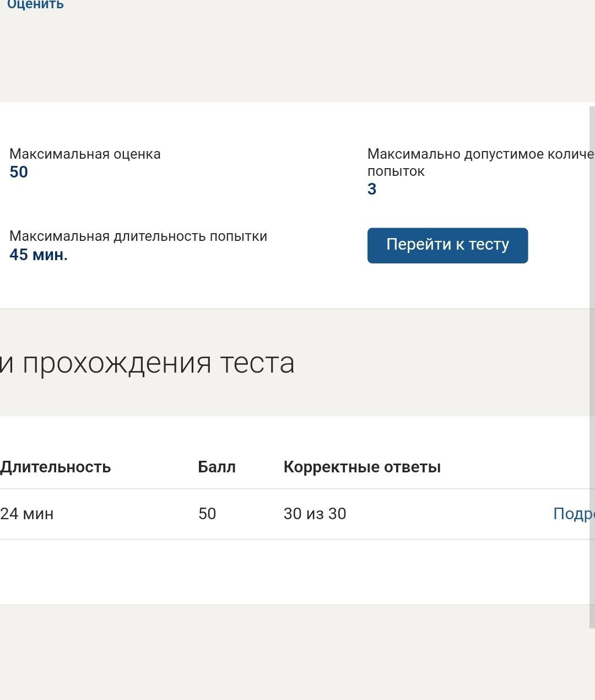595x700 pixels.
Task: Click the 'Максимальная оценка' label
Action: pyautogui.click(x=85, y=154)
